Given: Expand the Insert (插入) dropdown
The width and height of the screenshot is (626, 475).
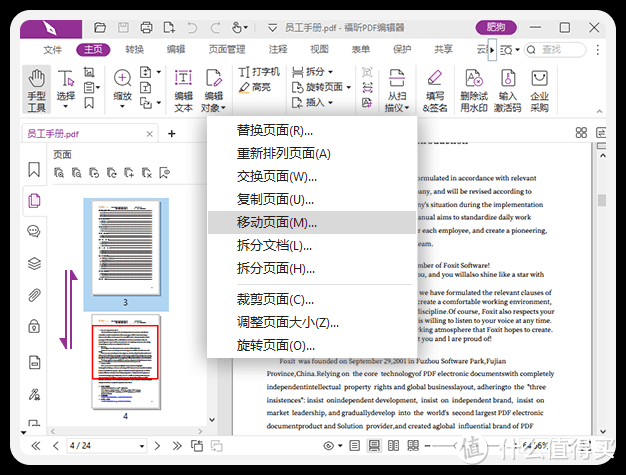Looking at the screenshot, I should point(331,103).
